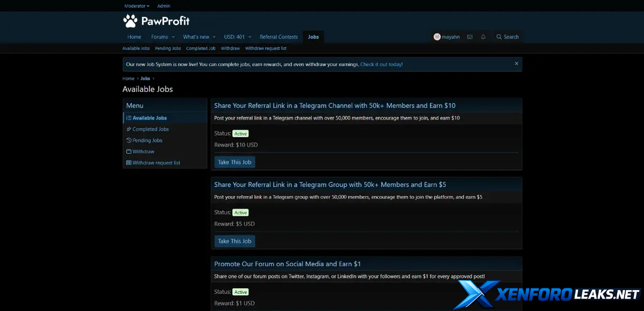Open Pending Jobs in sidebar menu
The width and height of the screenshot is (644, 311).
147,141
